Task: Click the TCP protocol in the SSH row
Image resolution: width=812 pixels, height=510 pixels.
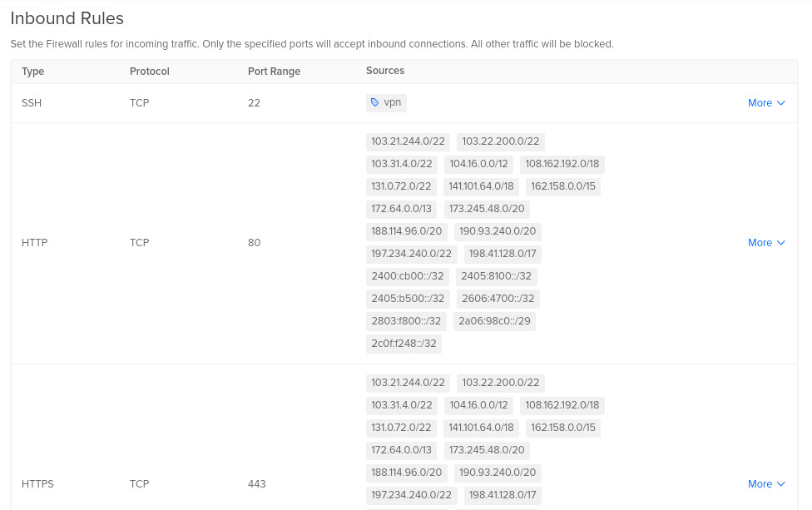Action: click(x=139, y=103)
